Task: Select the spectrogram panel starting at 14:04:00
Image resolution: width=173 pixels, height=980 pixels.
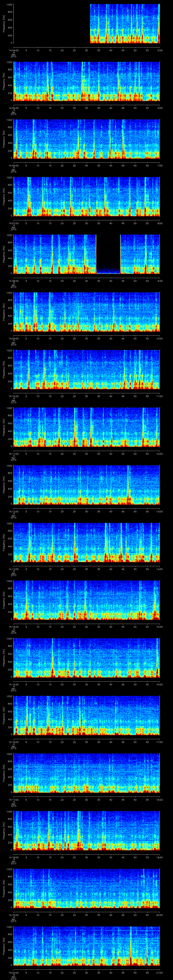Action: point(87,24)
